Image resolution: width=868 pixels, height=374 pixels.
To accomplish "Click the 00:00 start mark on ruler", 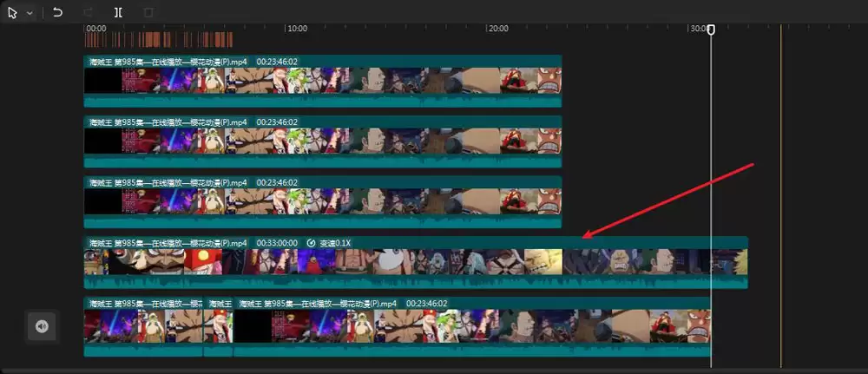I will tap(96, 29).
